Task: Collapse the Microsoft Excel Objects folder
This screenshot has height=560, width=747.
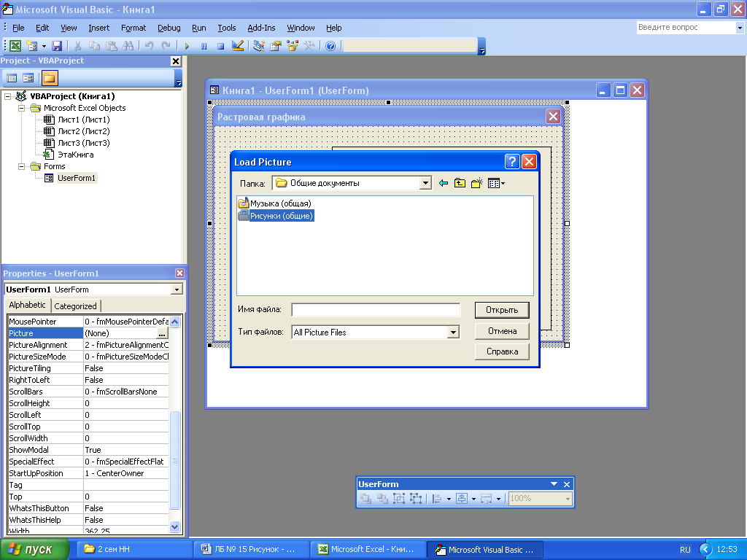Action: 21,108
